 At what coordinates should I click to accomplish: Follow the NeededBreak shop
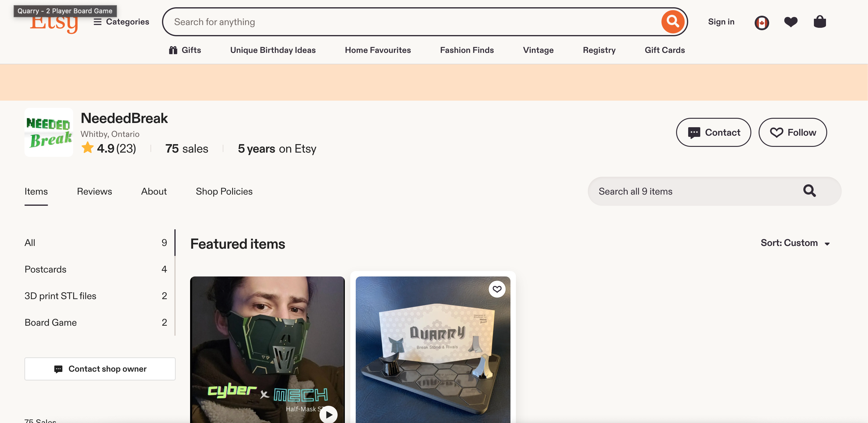(792, 132)
